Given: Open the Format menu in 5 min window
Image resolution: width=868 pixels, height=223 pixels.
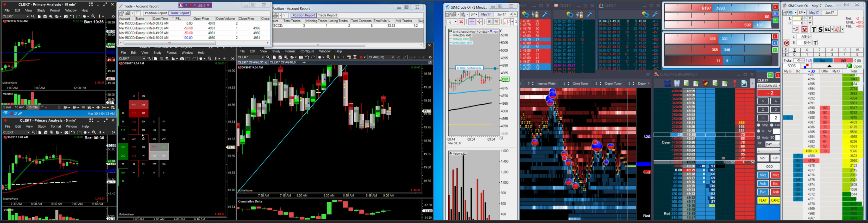Looking at the screenshot, I should 56,127.
